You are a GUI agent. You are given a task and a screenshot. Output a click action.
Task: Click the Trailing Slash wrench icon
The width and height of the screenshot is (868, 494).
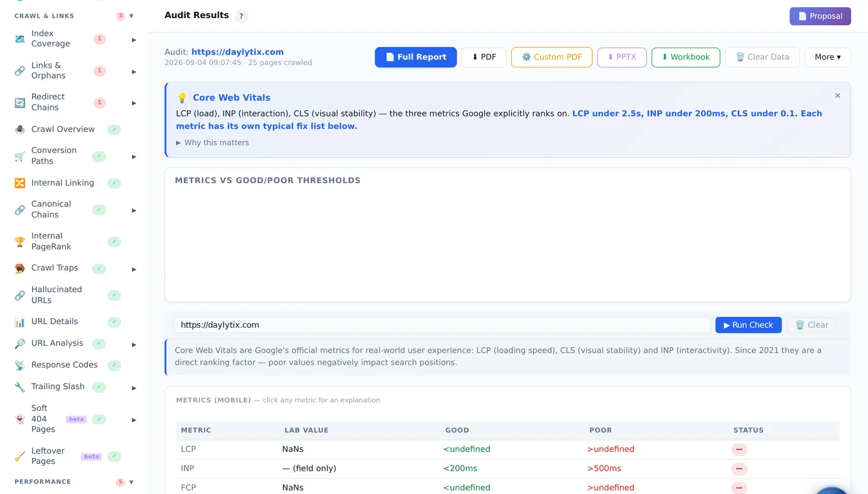20,387
